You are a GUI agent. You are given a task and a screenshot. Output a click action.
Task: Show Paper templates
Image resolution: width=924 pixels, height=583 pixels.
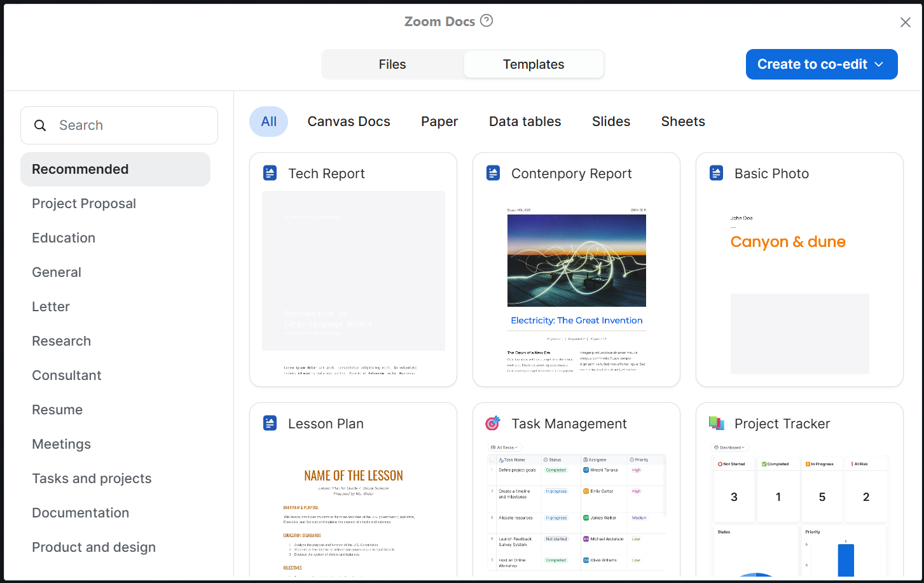click(439, 122)
